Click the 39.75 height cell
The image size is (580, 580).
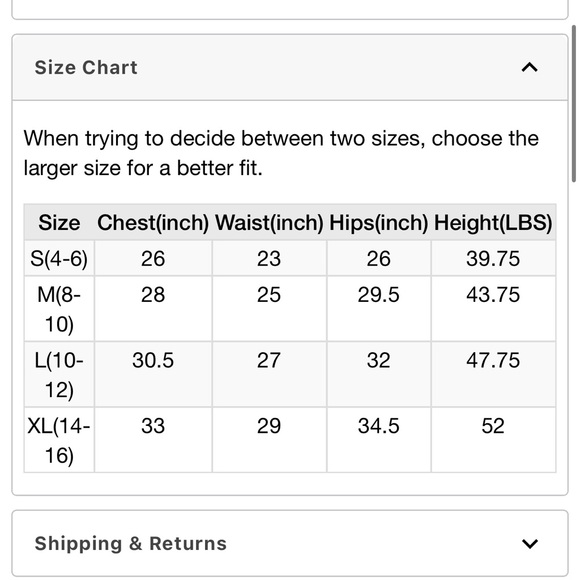(x=493, y=258)
